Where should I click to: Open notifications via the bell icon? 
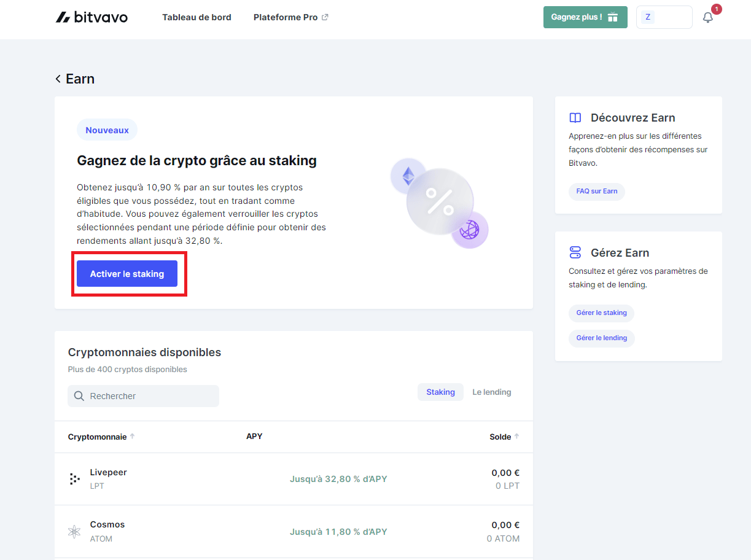(707, 18)
